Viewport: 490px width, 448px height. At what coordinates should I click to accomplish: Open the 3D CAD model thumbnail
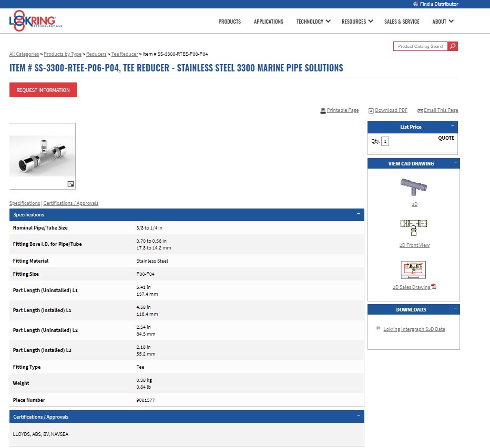pyautogui.click(x=414, y=186)
